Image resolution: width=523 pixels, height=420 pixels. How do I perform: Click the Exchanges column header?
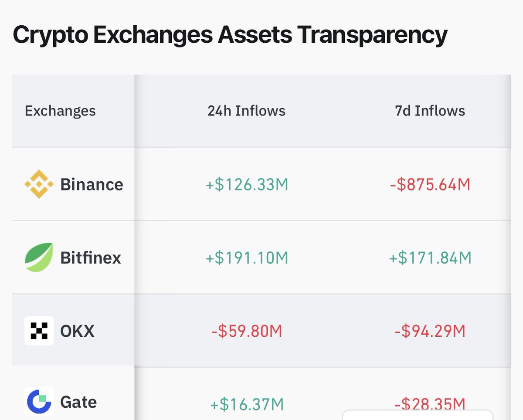click(60, 111)
